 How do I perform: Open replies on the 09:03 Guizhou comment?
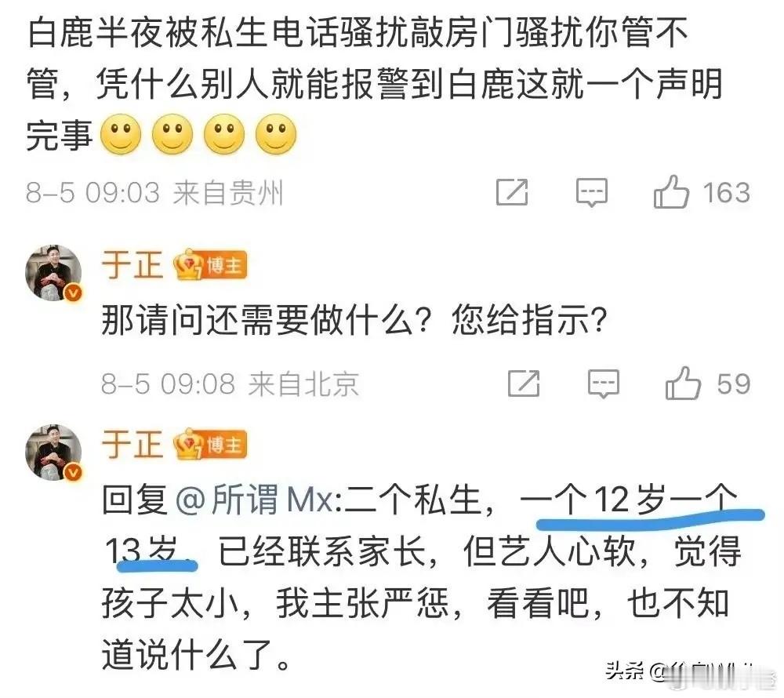pos(591,192)
